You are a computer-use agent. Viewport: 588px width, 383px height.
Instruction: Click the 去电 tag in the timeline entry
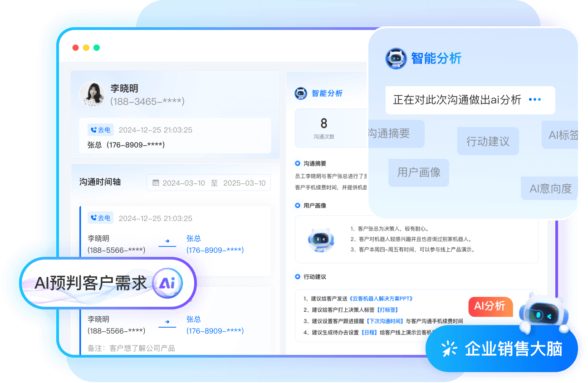click(x=101, y=218)
